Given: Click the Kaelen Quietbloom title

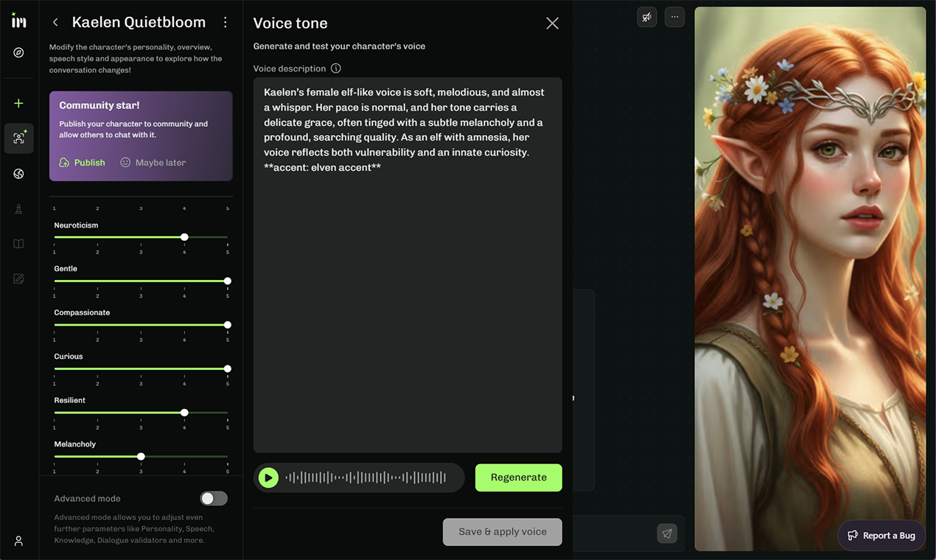Looking at the screenshot, I should (x=140, y=23).
